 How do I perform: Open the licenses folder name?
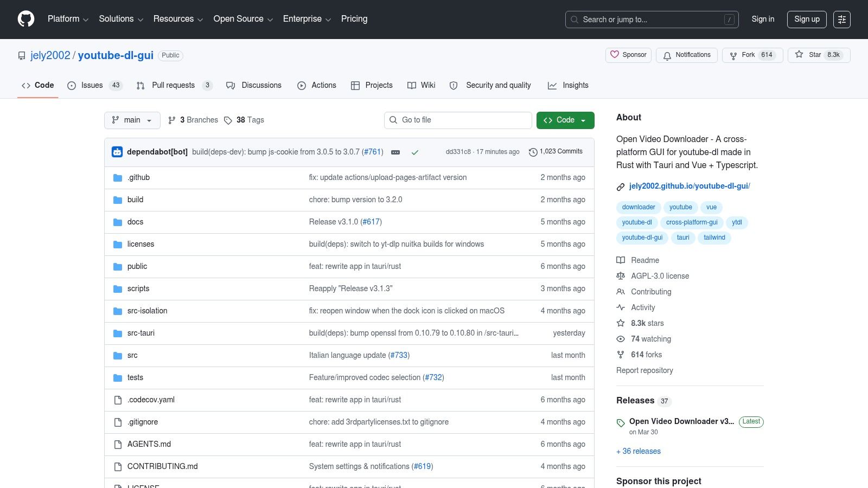coord(141,244)
